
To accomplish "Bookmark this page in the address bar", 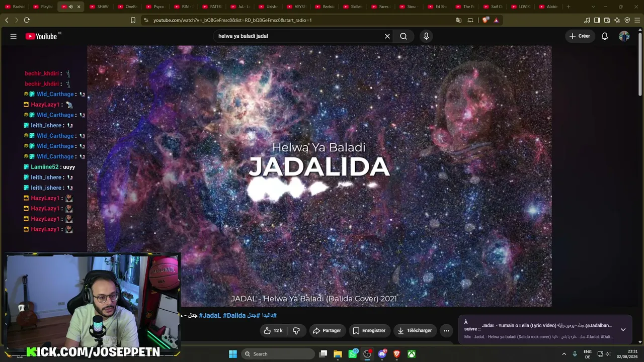I will [133, 20].
